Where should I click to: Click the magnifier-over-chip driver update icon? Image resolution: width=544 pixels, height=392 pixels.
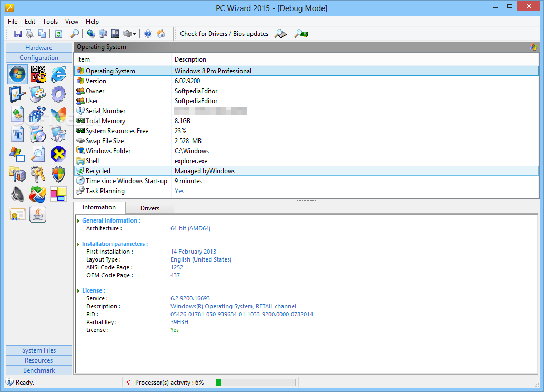point(280,34)
